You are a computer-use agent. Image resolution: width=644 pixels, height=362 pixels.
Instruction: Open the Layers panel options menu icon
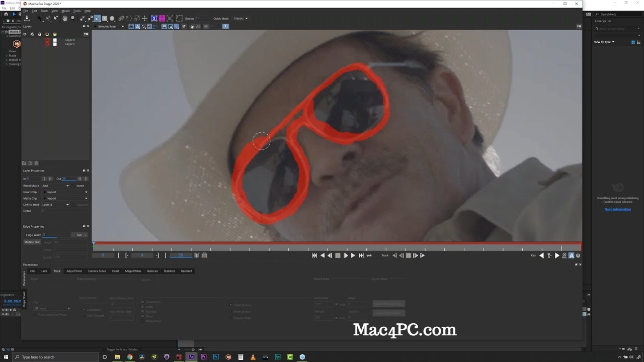(x=86, y=34)
